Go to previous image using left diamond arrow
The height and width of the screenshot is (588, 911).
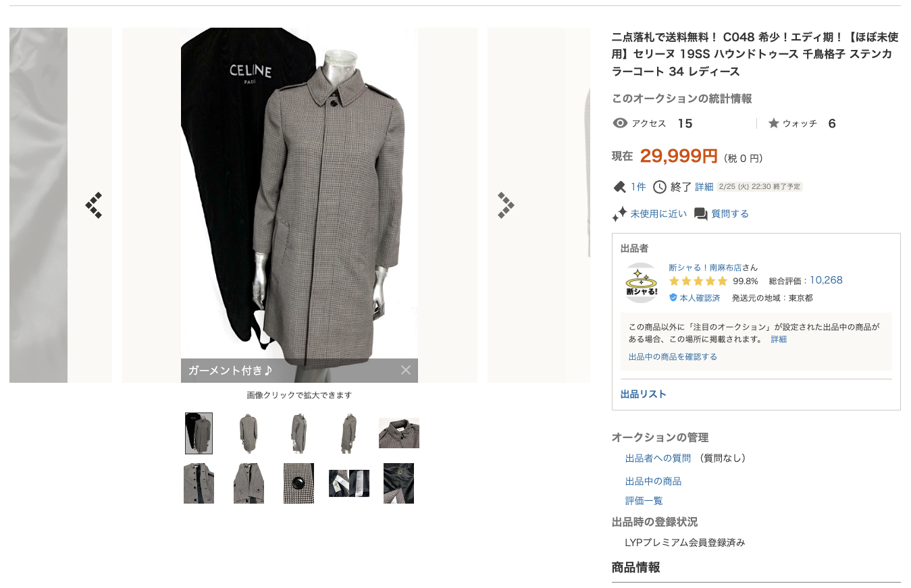click(94, 205)
